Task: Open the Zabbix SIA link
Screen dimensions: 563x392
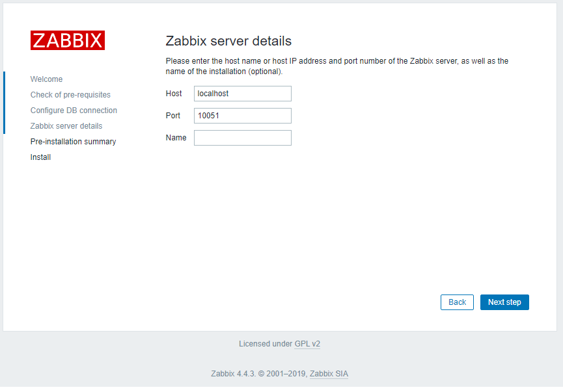Action: click(x=329, y=374)
